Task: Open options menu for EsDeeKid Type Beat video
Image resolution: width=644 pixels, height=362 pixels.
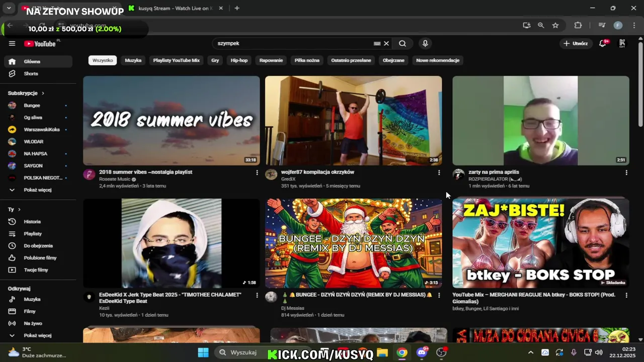Action: (257, 295)
